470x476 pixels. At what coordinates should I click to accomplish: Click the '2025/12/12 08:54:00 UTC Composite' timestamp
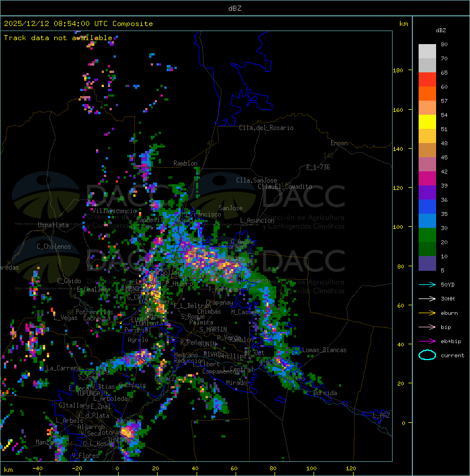(x=79, y=24)
